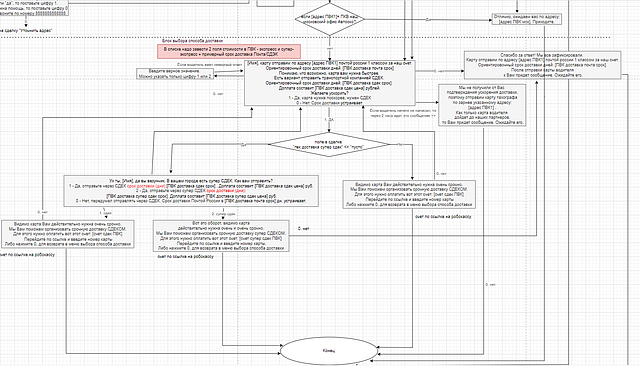This screenshot has width=640, height=366.
Task: Select the "Спасибо за ответ!" message box
Action: (x=542, y=65)
